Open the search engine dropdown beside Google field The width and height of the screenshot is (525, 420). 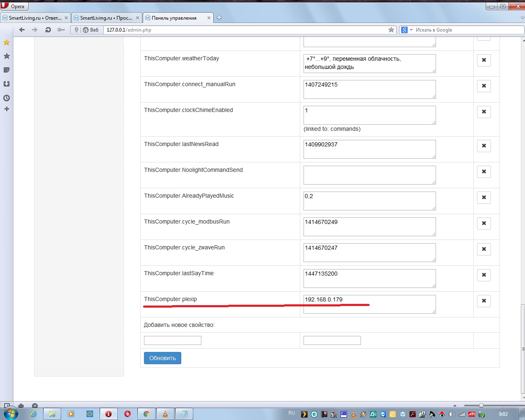pos(411,30)
